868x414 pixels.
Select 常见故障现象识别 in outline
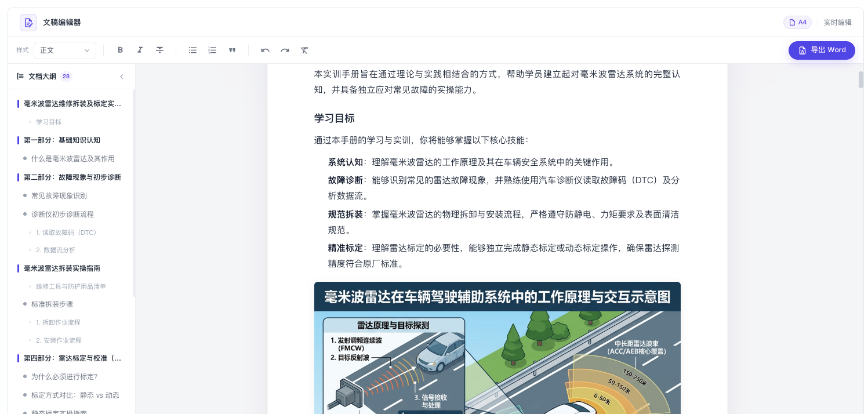point(59,196)
